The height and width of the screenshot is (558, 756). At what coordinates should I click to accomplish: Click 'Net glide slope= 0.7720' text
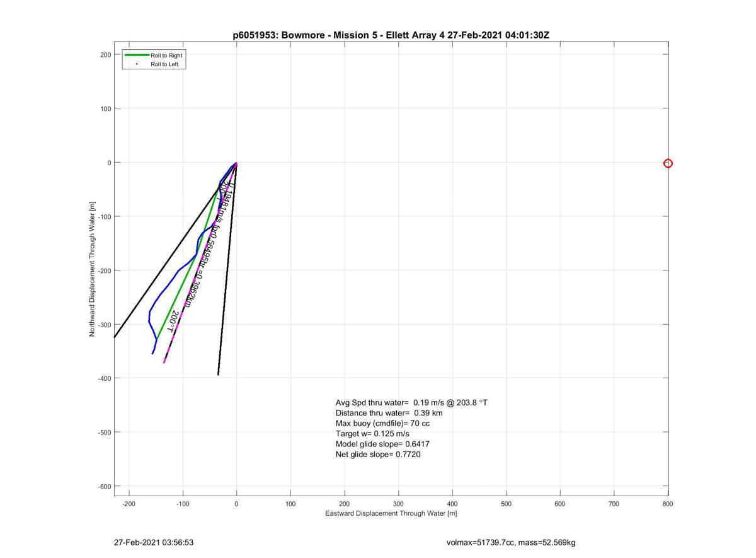[x=378, y=454]
